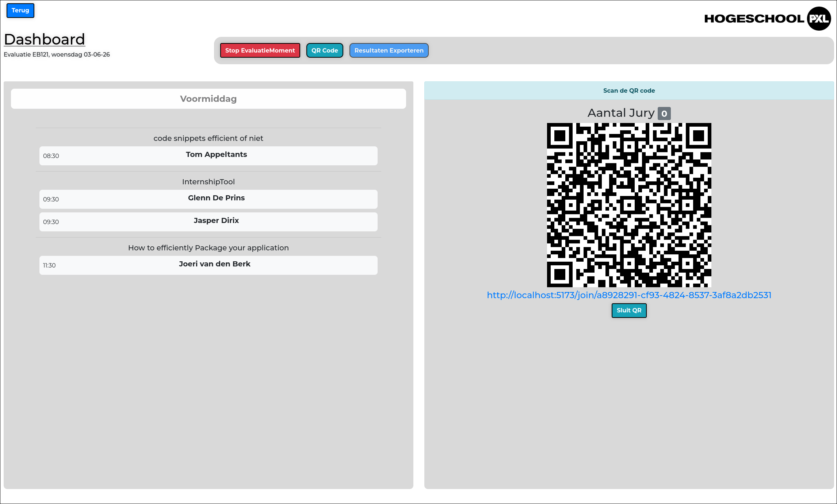Open Tom Appeltants 08:30 entry
Screen dimensions: 837x504
click(x=208, y=156)
